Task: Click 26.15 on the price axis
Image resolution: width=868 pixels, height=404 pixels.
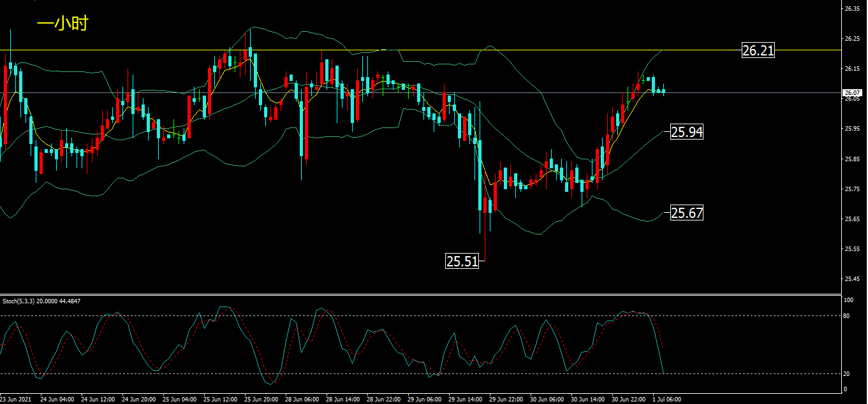Action: [852, 69]
